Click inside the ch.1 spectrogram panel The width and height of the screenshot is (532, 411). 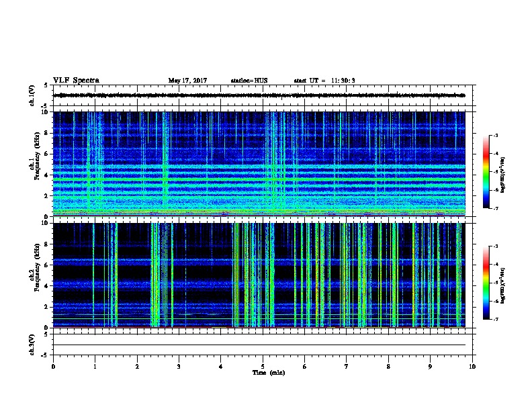coord(259,164)
